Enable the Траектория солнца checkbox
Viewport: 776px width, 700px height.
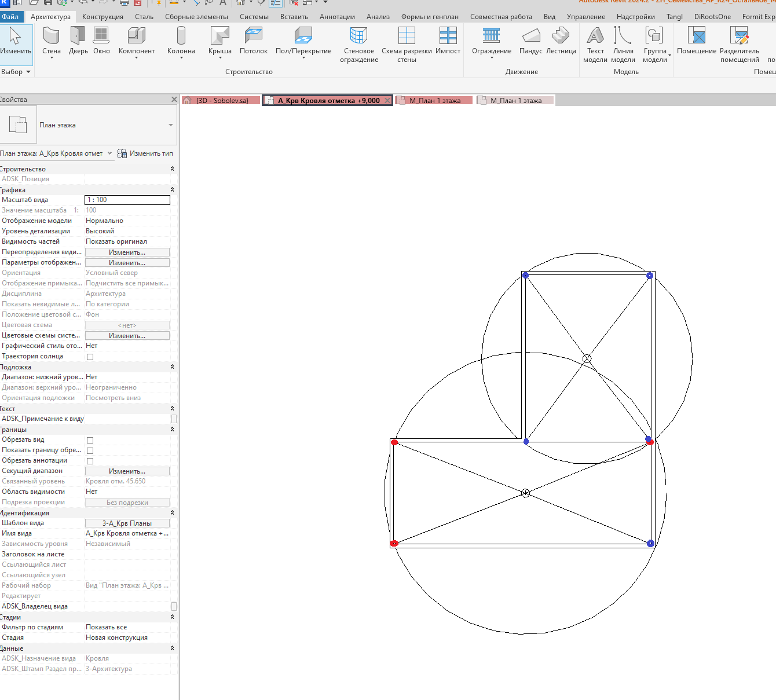coord(90,357)
